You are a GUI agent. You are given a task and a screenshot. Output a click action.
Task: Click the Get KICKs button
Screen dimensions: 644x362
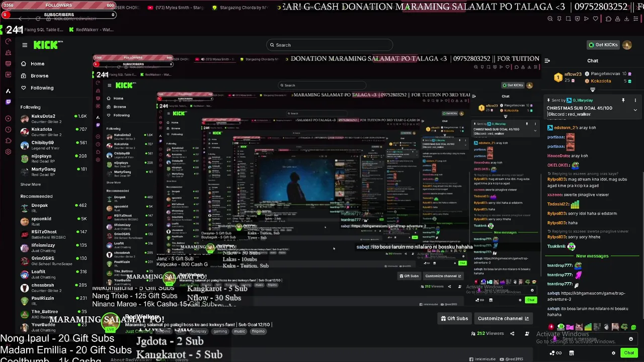click(x=603, y=45)
